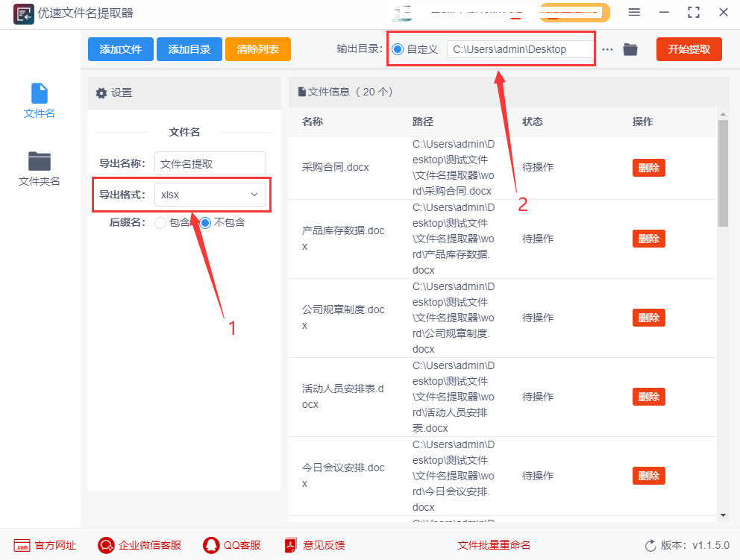Select the 活动人员安排表.docx file name
This screenshot has height=560, width=740.
343,397
